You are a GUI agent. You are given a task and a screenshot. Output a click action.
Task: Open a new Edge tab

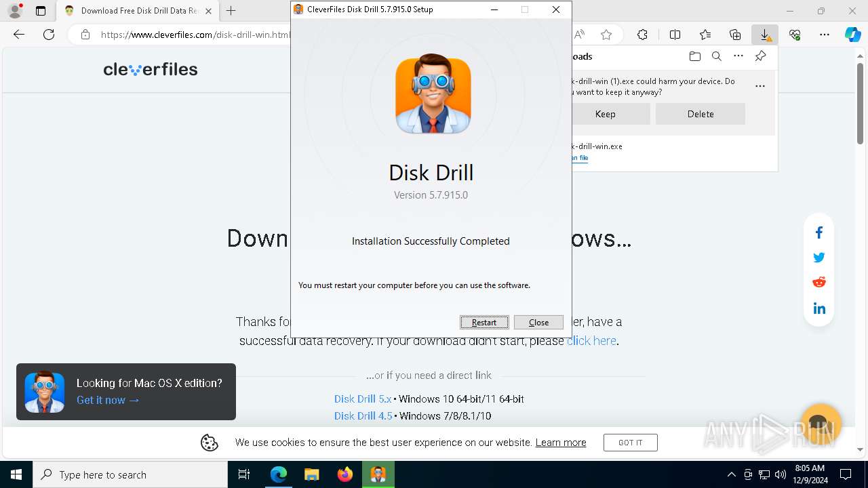[x=231, y=11]
